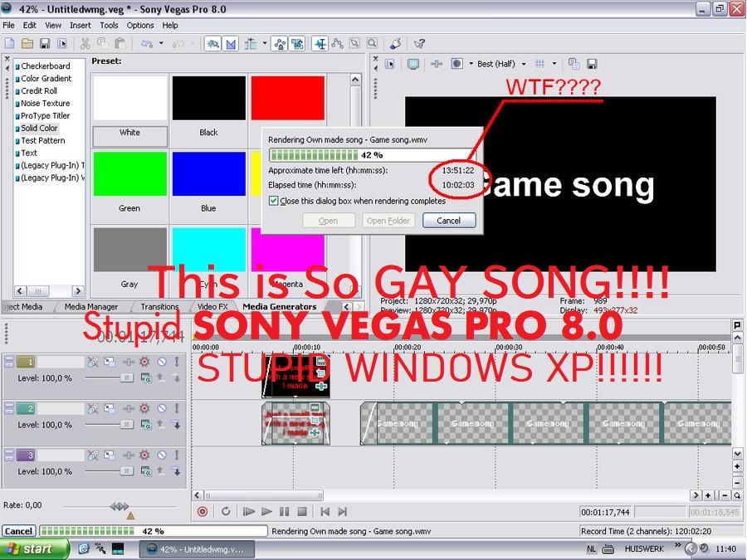This screenshot has height=560, width=747.
Task: Click the Vegas task in the Windows taskbar
Action: point(197,549)
